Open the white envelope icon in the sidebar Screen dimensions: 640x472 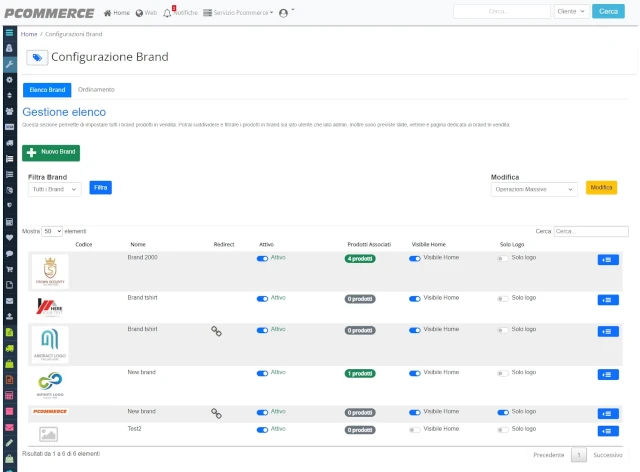click(9, 301)
